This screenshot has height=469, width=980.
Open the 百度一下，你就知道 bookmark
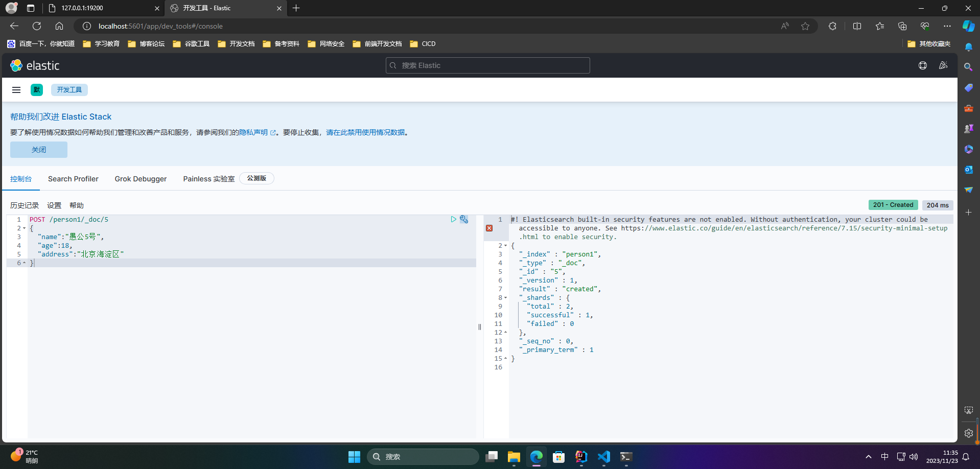point(41,44)
